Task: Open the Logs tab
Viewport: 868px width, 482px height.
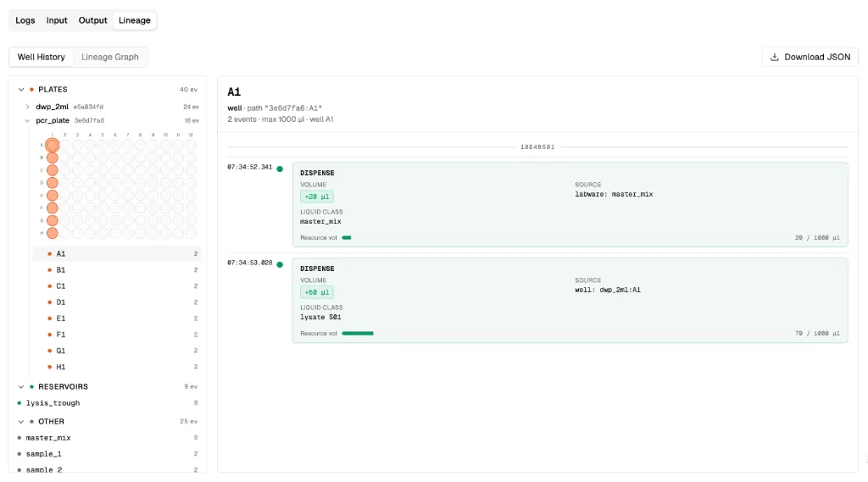Action: [25, 20]
